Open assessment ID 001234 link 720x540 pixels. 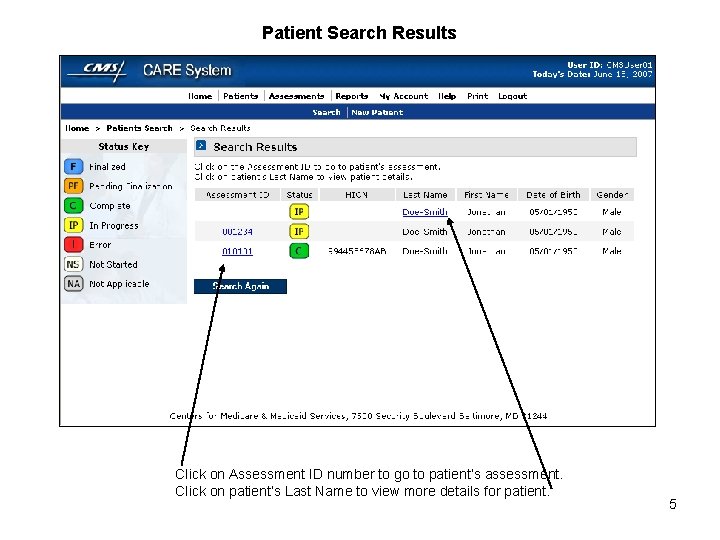tap(237, 232)
